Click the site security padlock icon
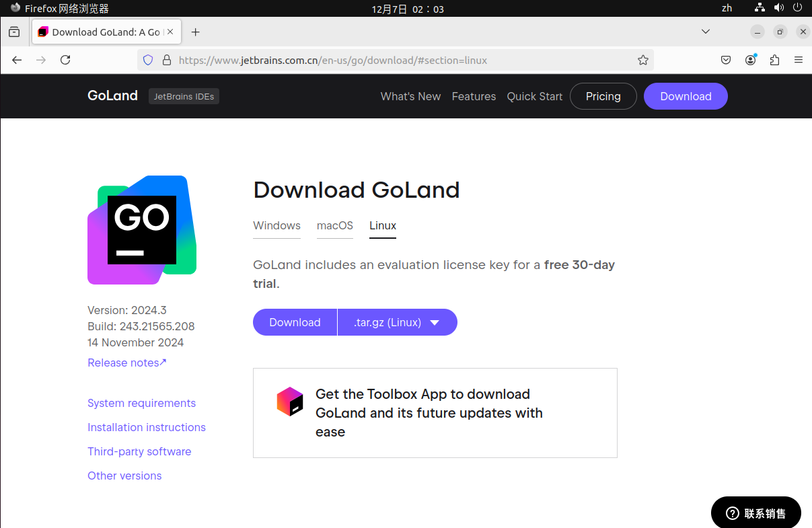 (x=167, y=60)
